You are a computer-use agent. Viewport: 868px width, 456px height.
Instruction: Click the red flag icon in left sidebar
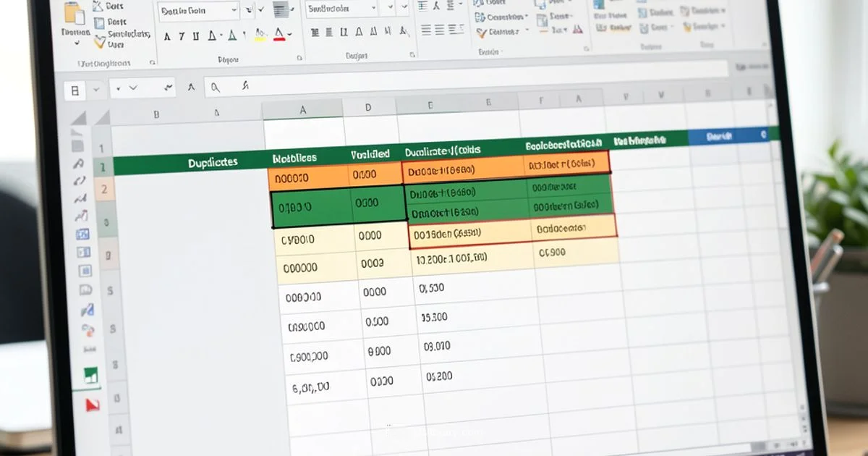93,404
